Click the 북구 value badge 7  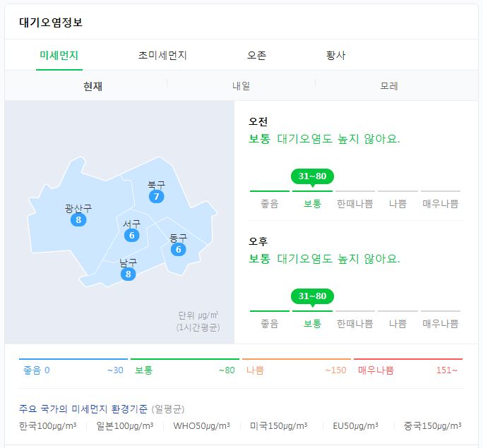(156, 196)
